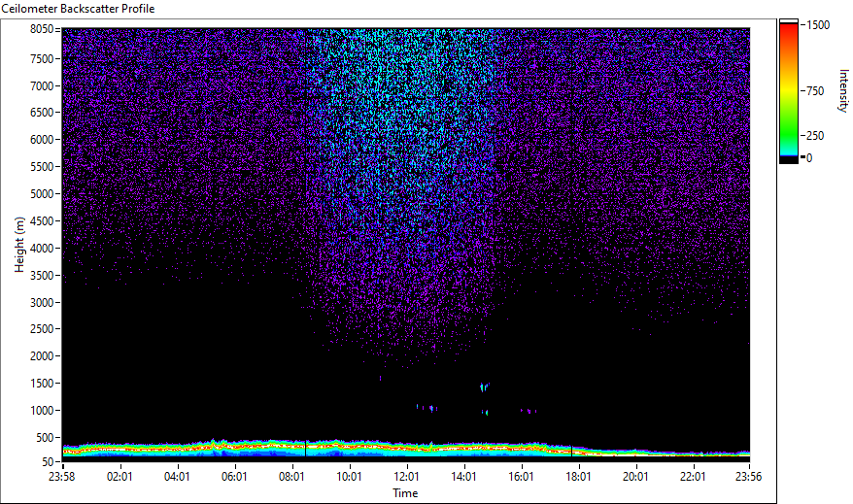Select the 10:01 time tick label
853x504 pixels.
pyautogui.click(x=349, y=477)
